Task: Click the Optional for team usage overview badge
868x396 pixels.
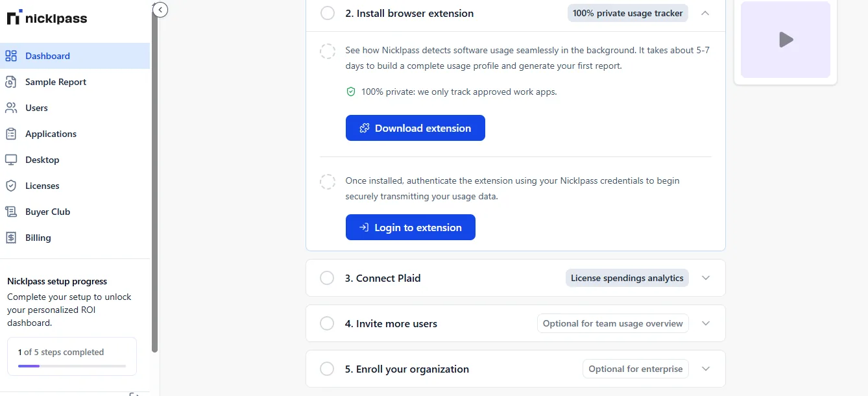Action: click(613, 323)
